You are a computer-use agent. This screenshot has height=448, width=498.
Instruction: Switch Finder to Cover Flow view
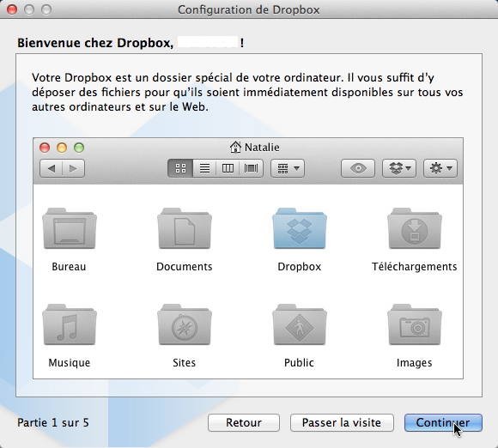pos(251,168)
